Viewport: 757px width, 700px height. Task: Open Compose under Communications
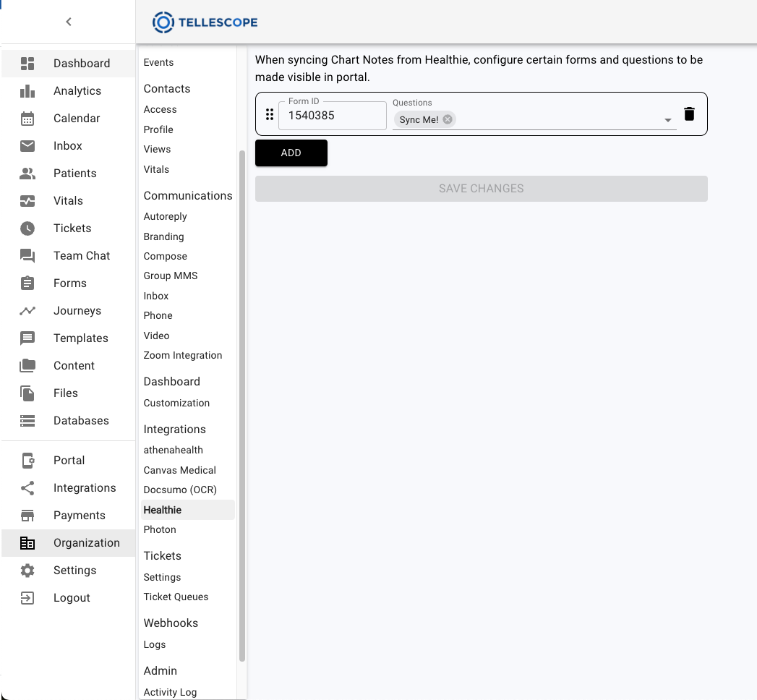tap(165, 256)
